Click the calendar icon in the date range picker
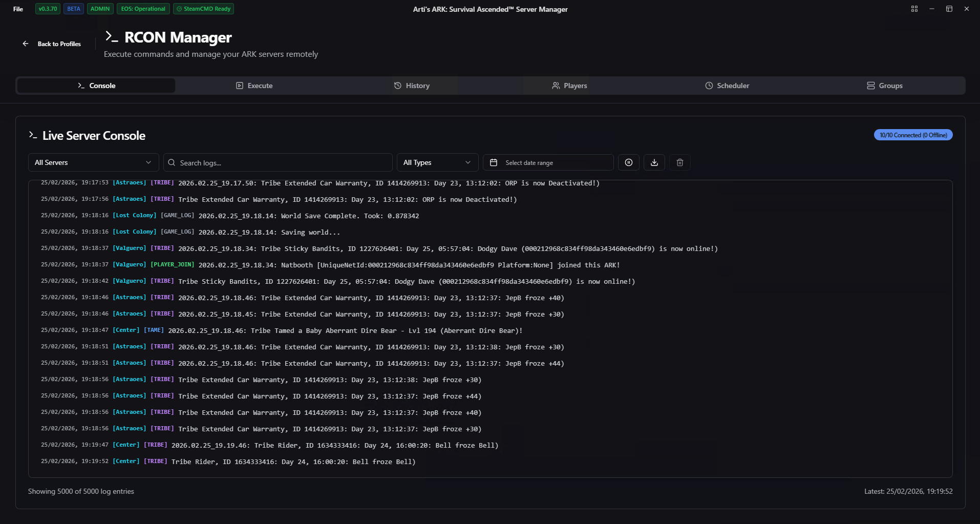This screenshot has height=524, width=980. tap(494, 163)
